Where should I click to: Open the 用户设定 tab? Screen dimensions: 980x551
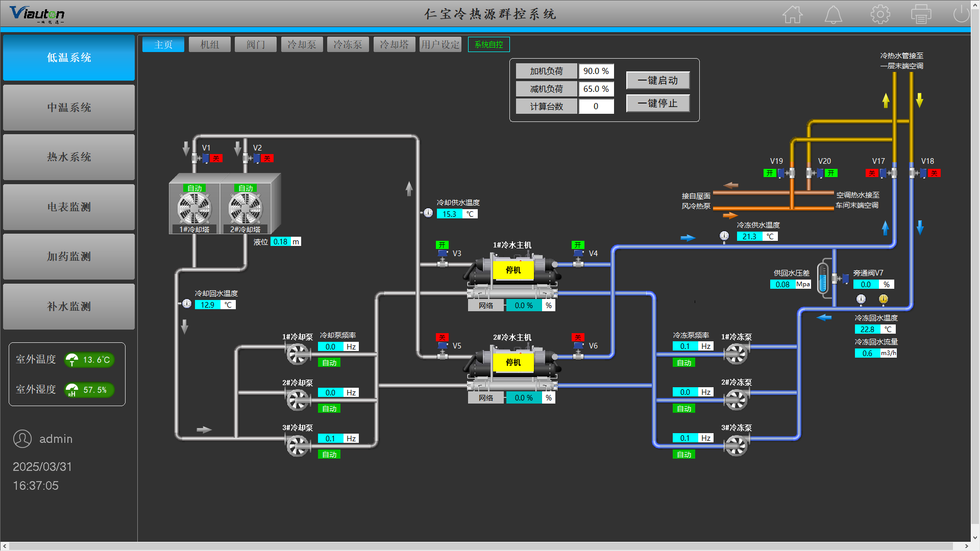click(440, 45)
